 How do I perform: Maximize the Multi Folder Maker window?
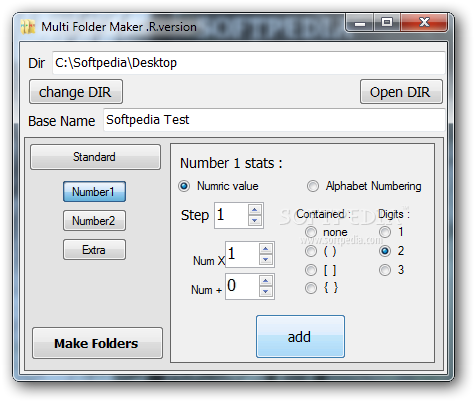387,23
